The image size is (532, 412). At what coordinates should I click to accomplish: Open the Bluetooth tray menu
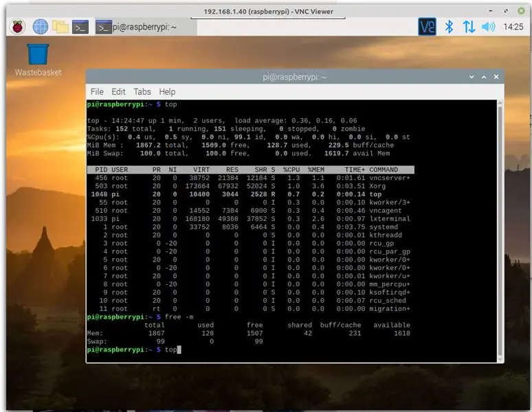449,27
